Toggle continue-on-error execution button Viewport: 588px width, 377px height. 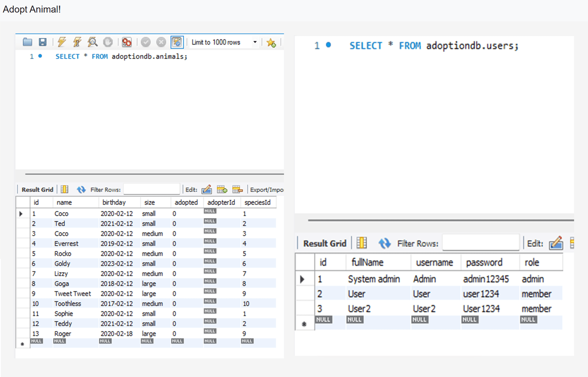pos(126,42)
